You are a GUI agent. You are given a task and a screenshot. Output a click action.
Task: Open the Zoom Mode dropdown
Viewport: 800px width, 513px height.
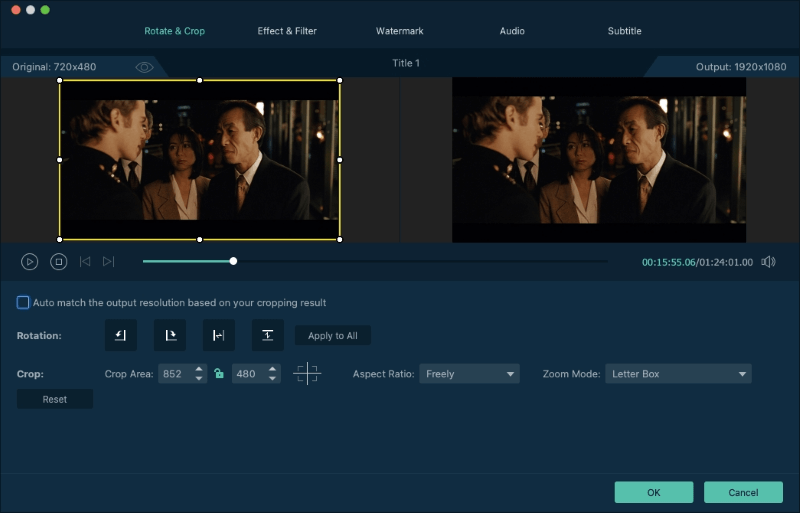pos(678,374)
